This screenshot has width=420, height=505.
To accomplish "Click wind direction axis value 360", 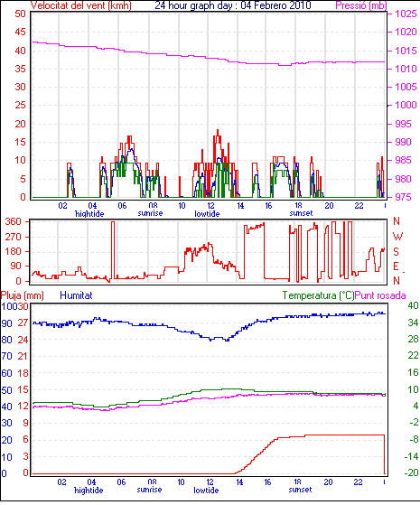I will [x=13, y=221].
